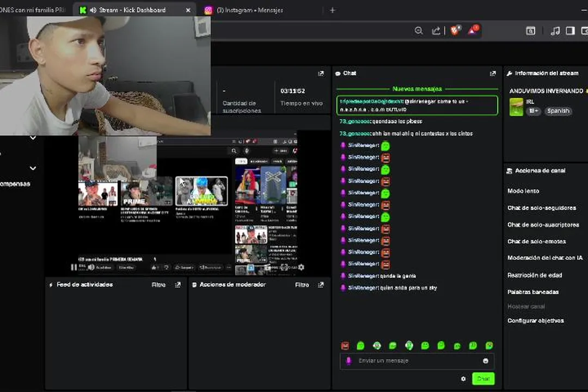Screen dimensions: 588x392
Task: Click the Acciones de canal icon
Action: pos(509,171)
